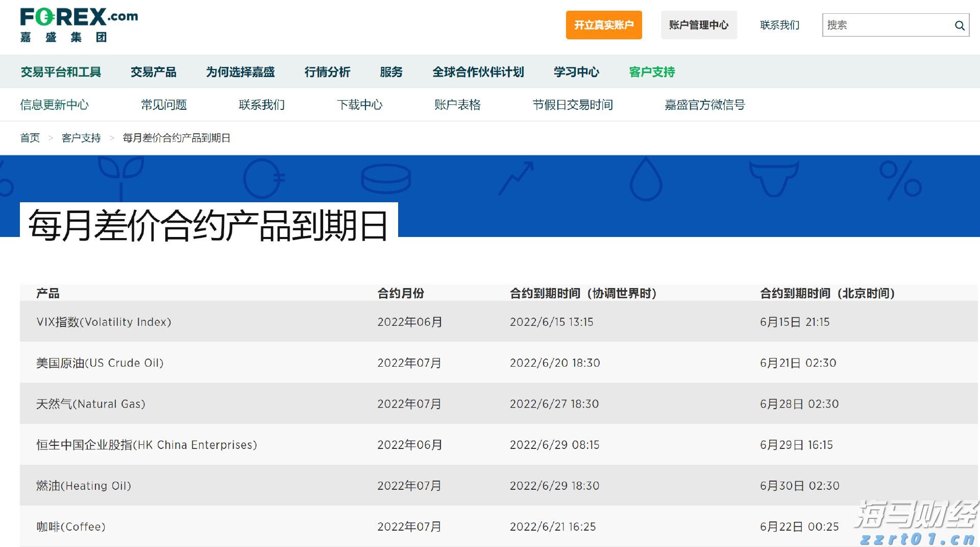
Task: Open 信息更新中心 in the sub-navigation
Action: click(55, 105)
